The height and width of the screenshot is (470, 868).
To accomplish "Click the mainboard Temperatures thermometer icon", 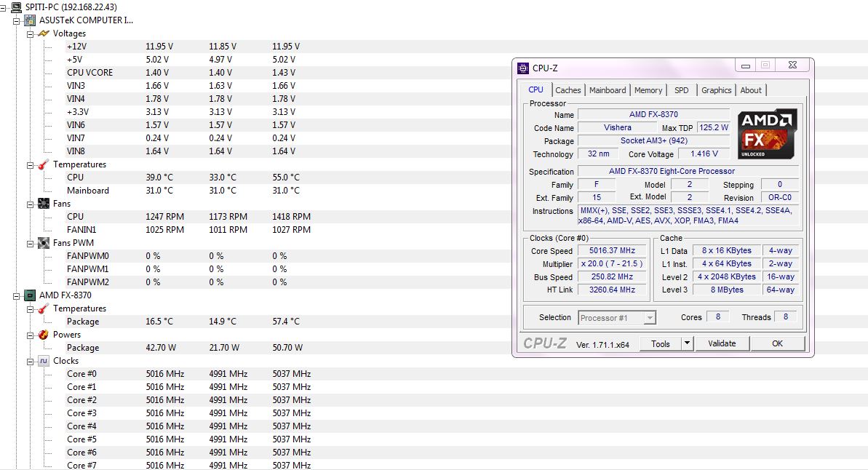I will 44,164.
